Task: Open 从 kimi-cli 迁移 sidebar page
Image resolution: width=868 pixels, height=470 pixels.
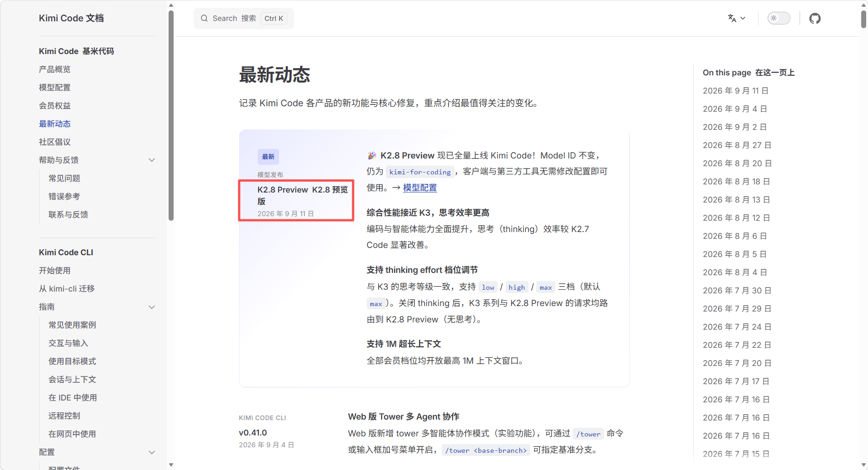Action: [67, 289]
